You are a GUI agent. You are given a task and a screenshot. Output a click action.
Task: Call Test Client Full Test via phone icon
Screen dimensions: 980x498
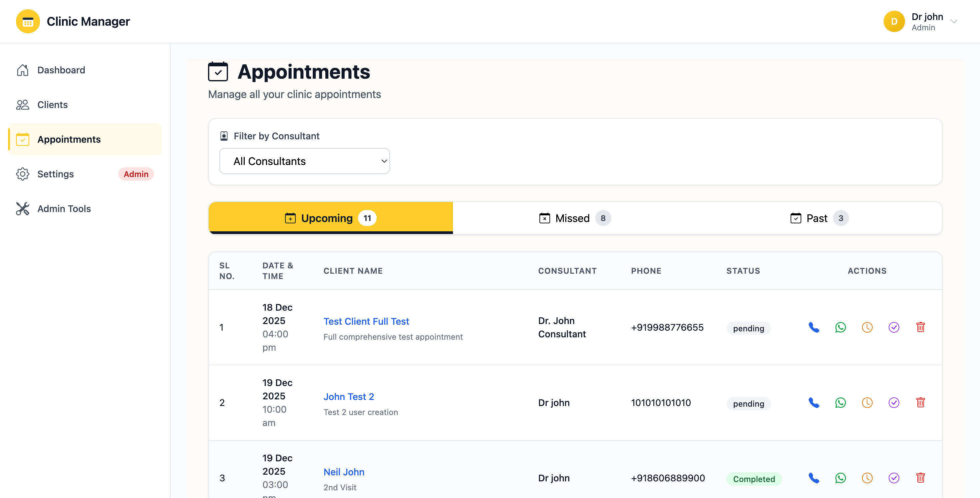pos(814,327)
